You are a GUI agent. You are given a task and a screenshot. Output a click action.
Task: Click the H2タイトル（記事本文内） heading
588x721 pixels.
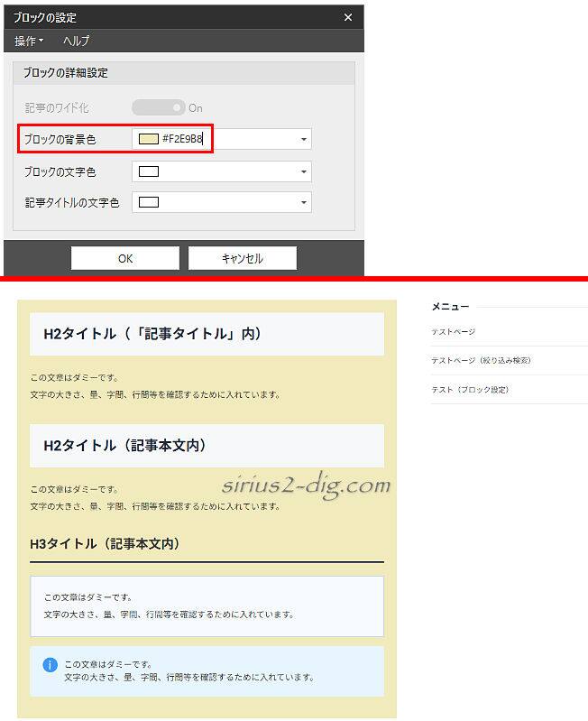124,445
